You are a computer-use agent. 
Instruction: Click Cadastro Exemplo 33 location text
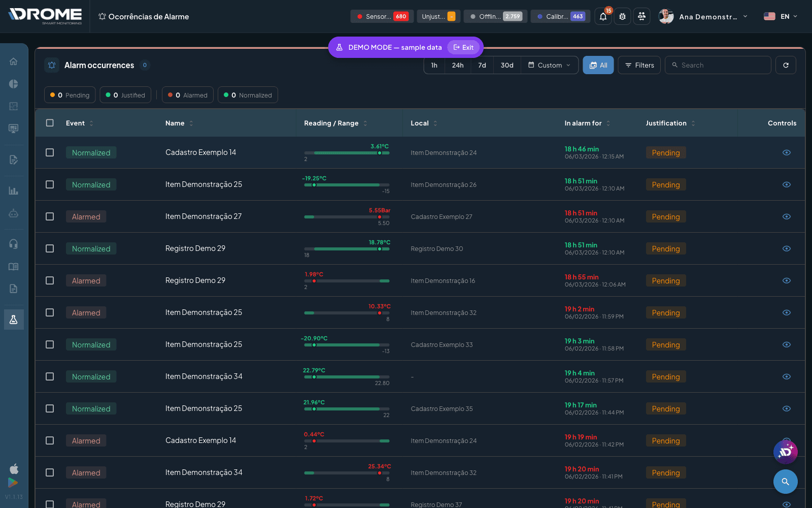(442, 344)
